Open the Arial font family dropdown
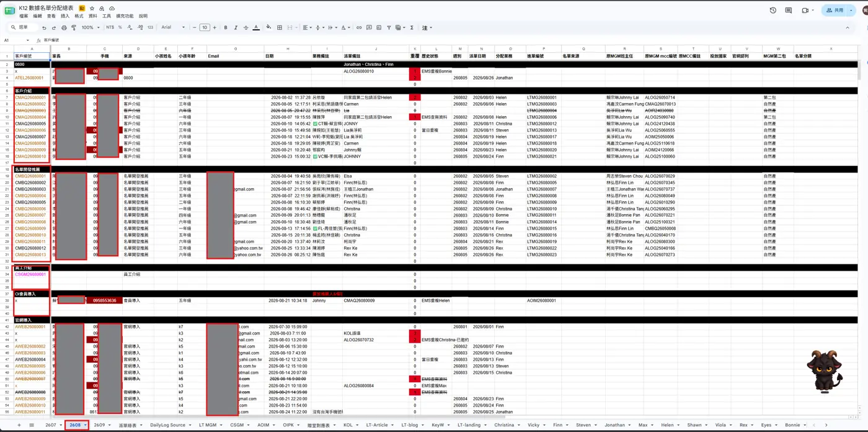This screenshot has width=868, height=432. [x=174, y=27]
